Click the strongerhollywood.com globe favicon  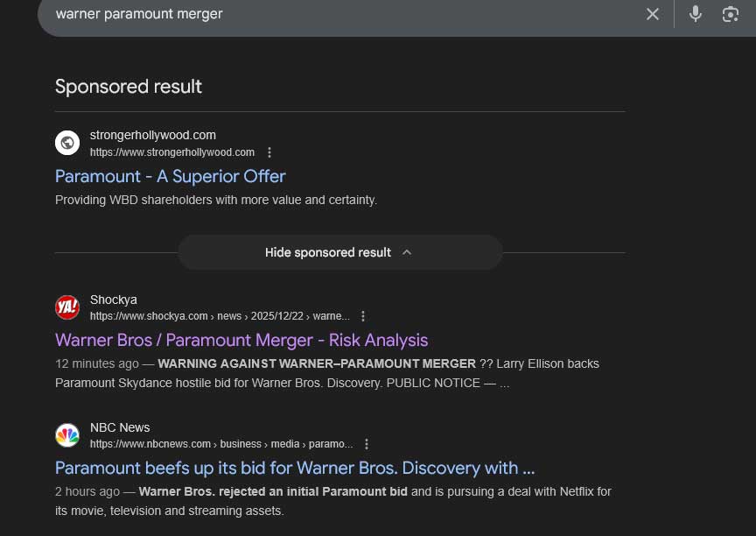67,143
